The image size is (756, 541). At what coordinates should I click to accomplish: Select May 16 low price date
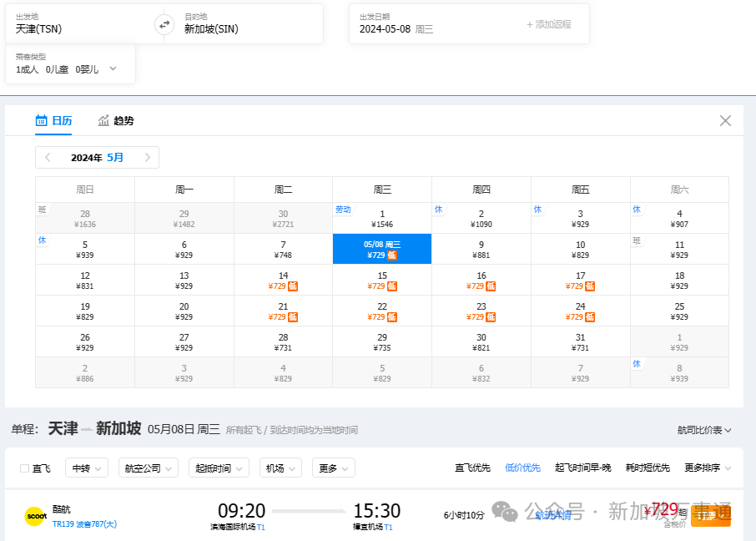[x=481, y=280]
